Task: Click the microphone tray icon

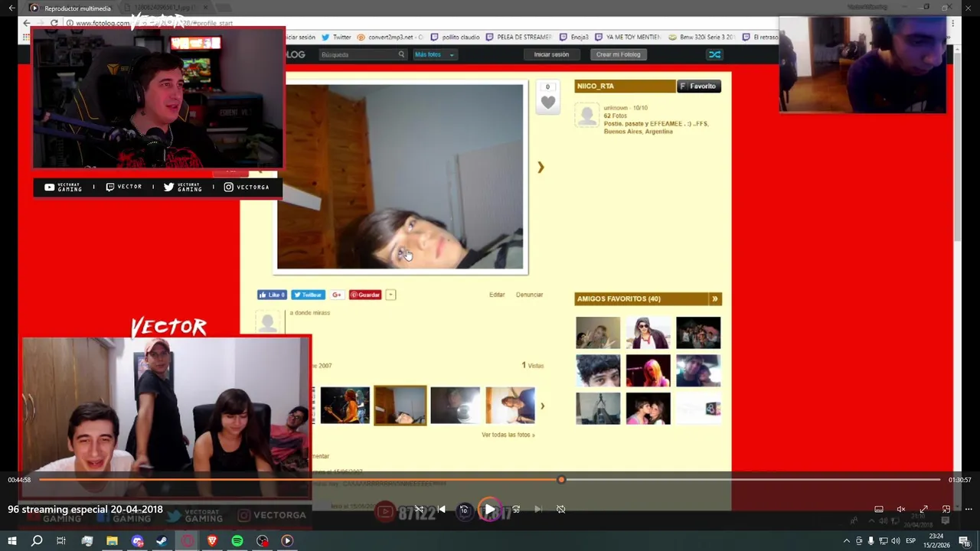Action: pyautogui.click(x=871, y=541)
